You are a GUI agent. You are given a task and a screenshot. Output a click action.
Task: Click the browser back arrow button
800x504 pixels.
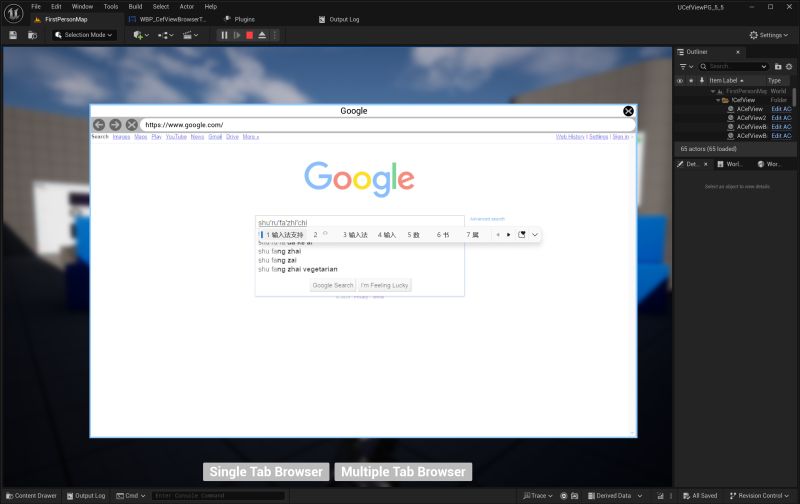pyautogui.click(x=99, y=124)
